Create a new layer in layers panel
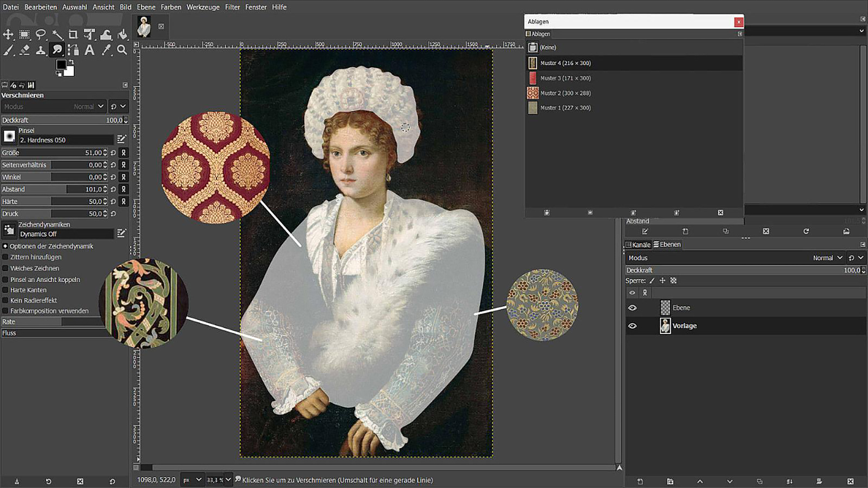This screenshot has height=488, width=868. [x=640, y=481]
